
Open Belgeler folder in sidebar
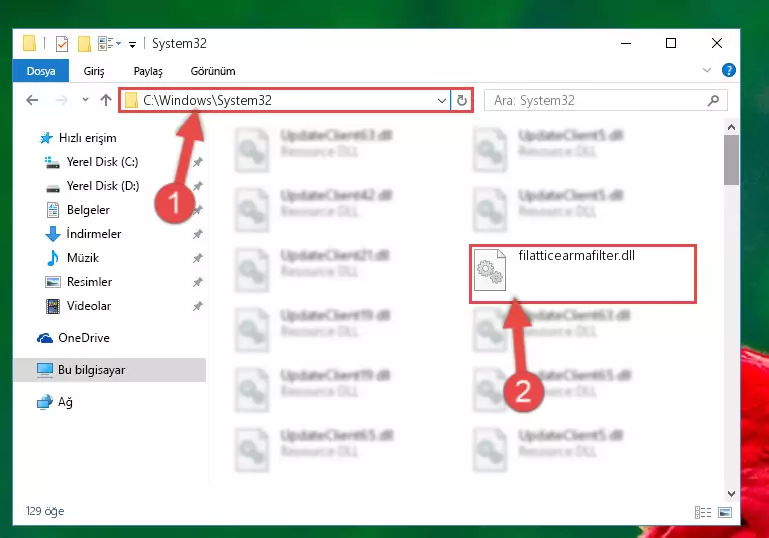(x=88, y=210)
